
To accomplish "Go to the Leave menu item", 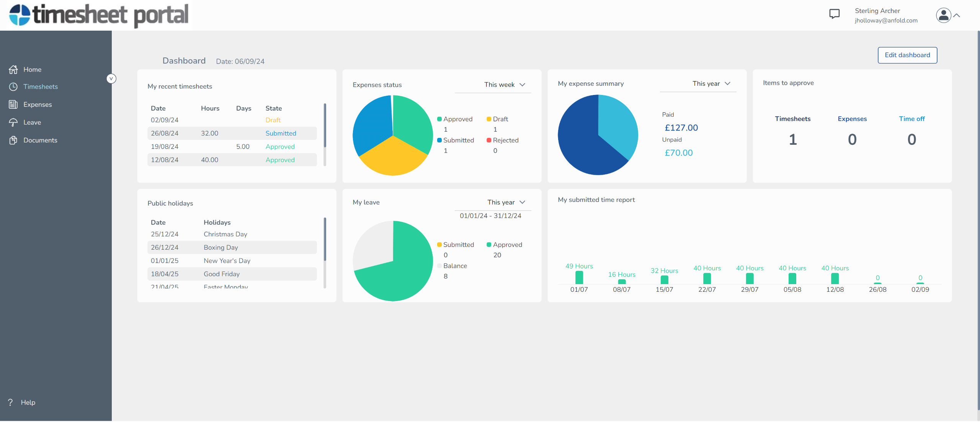I will tap(32, 123).
